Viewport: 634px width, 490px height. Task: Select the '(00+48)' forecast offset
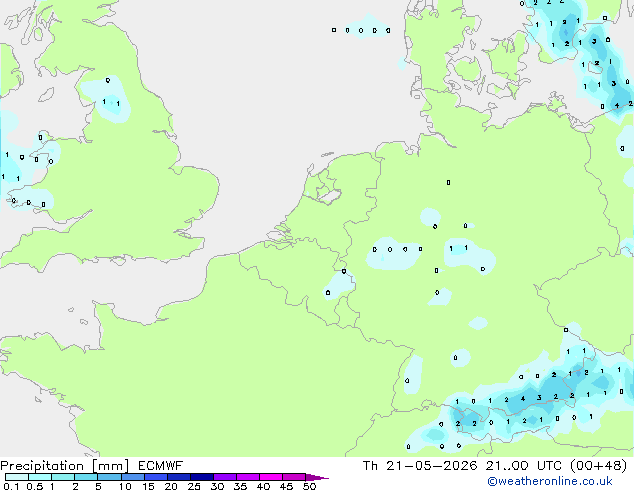(x=598, y=466)
